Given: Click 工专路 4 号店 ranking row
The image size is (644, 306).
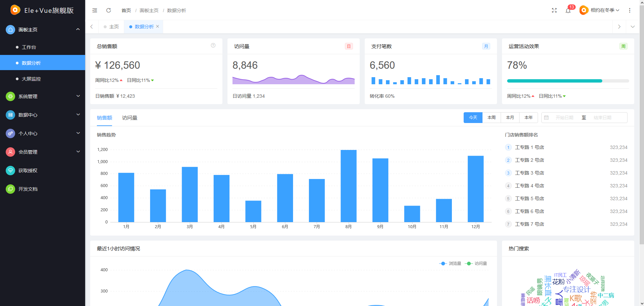Looking at the screenshot, I should click(566, 186).
